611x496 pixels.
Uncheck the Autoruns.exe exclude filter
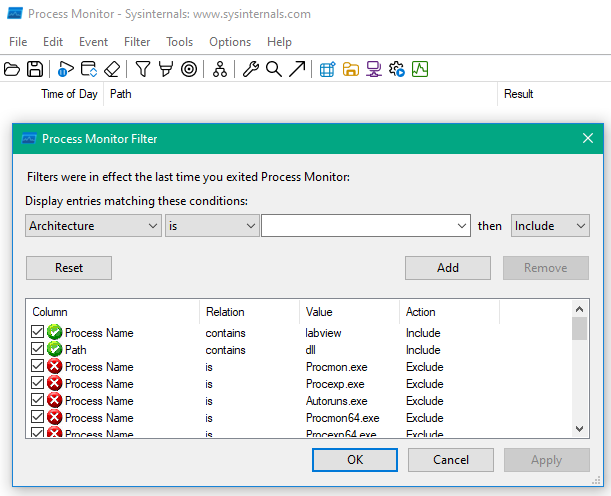pyautogui.click(x=37, y=400)
